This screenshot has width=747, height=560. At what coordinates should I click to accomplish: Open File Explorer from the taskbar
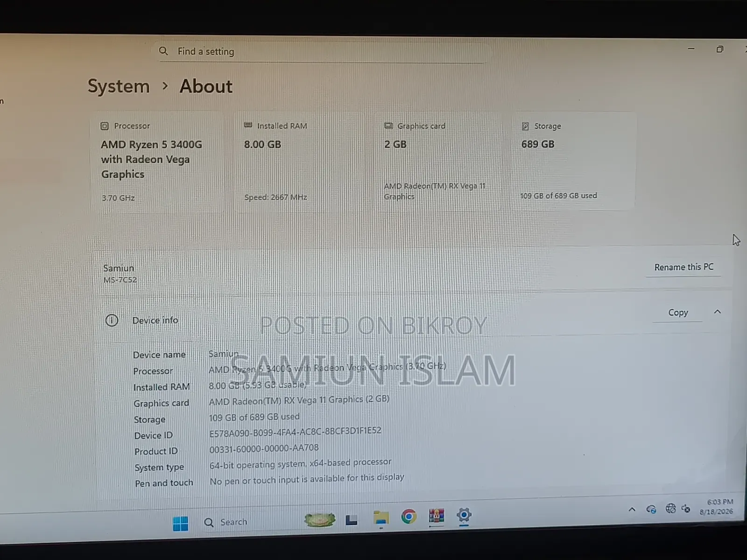click(x=381, y=518)
